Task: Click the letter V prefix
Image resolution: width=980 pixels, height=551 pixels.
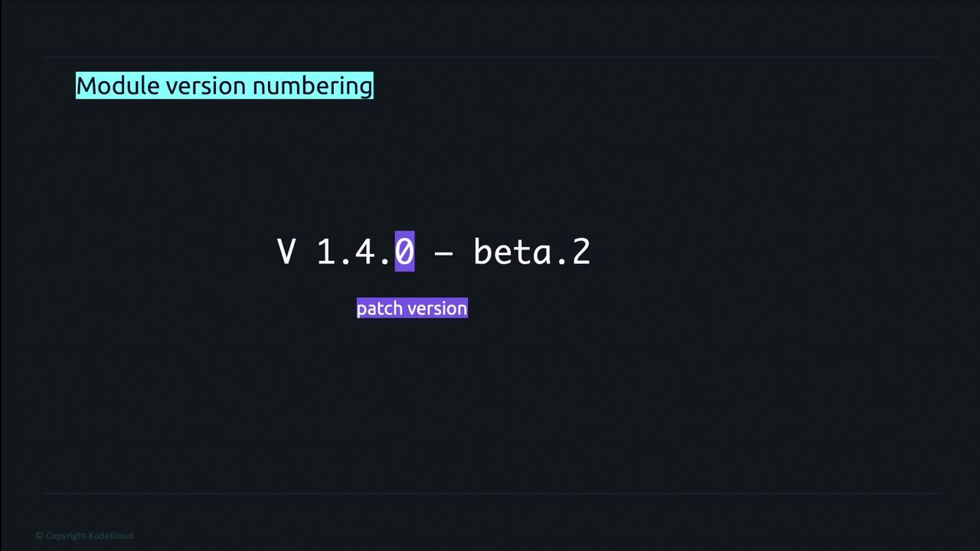Action: point(286,252)
